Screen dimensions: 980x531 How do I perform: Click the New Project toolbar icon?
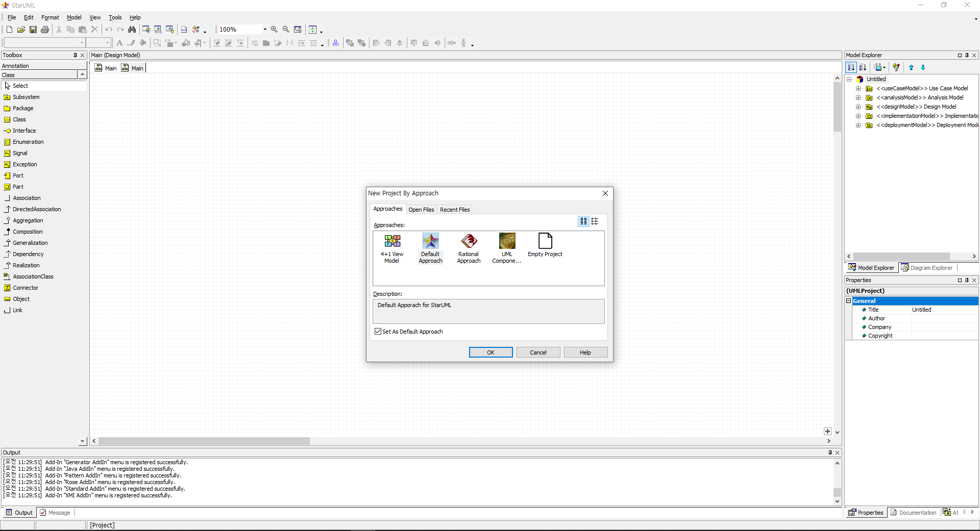9,30
